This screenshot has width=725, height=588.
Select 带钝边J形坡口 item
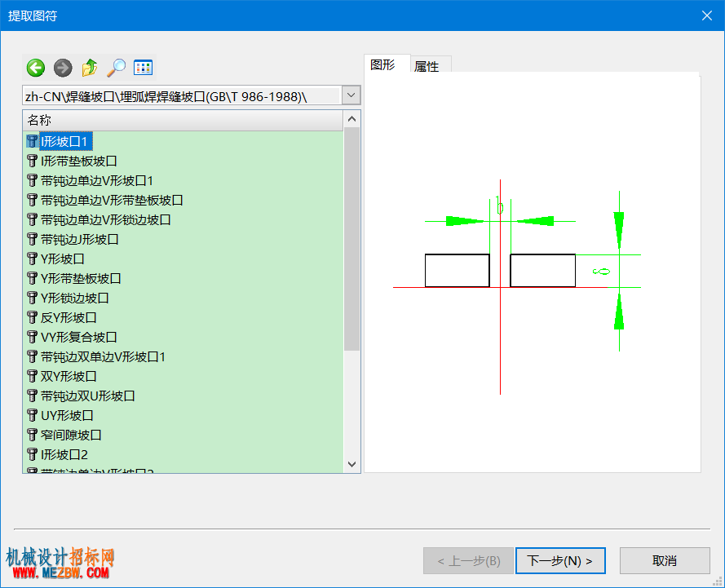pos(79,240)
